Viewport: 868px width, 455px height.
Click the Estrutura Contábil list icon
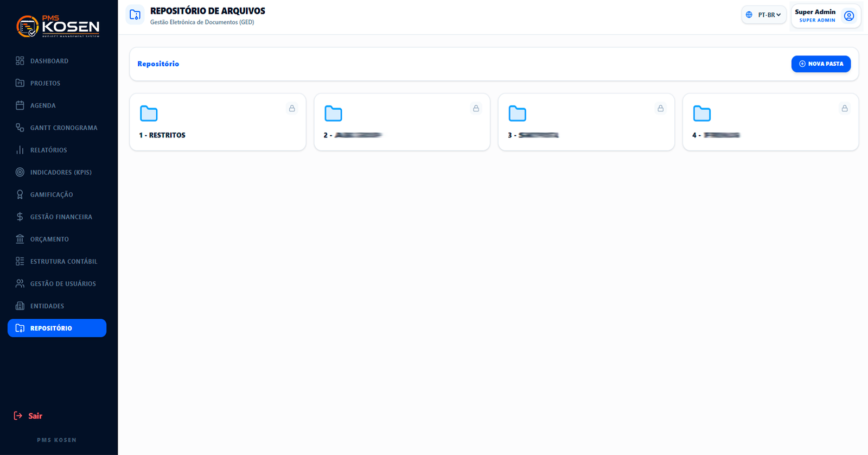[20, 261]
